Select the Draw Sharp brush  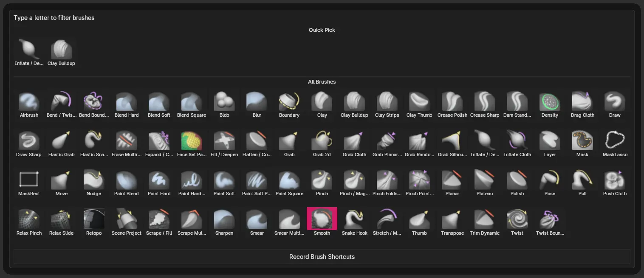pos(29,144)
